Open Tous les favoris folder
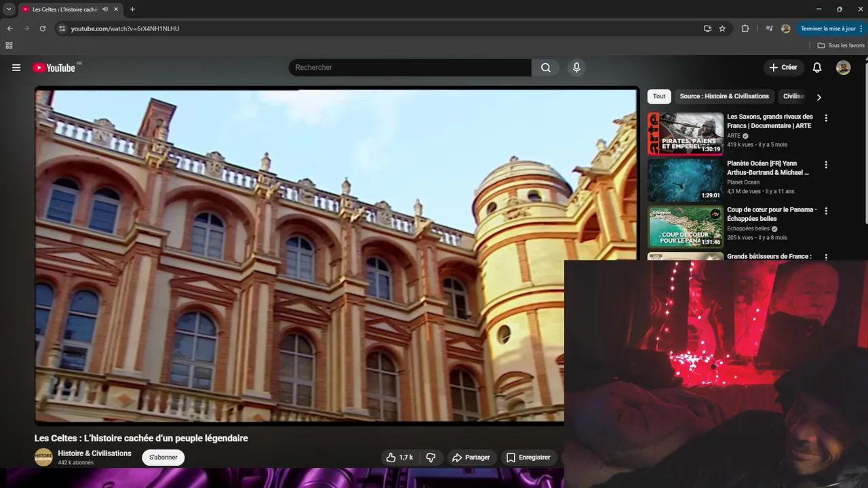Viewport: 868px width, 488px height. [x=841, y=45]
